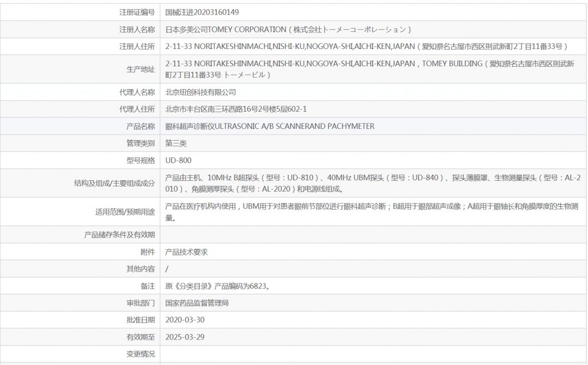The image size is (588, 365).
Task: Click the 审批部门 label
Action: 140,303
